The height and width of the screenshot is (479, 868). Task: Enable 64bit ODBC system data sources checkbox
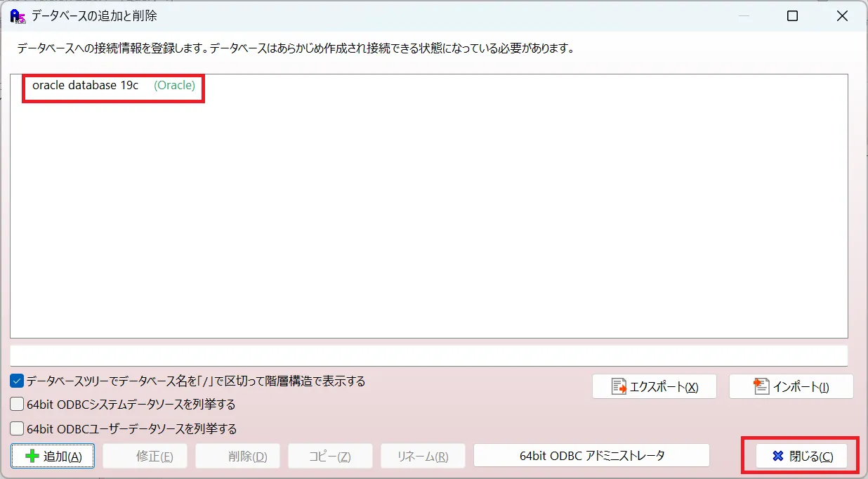[x=17, y=405]
